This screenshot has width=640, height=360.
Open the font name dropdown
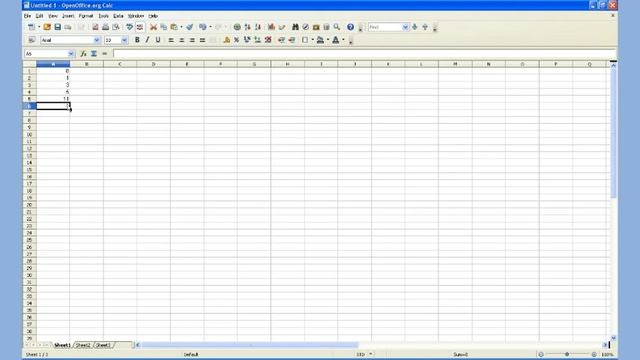click(97, 40)
